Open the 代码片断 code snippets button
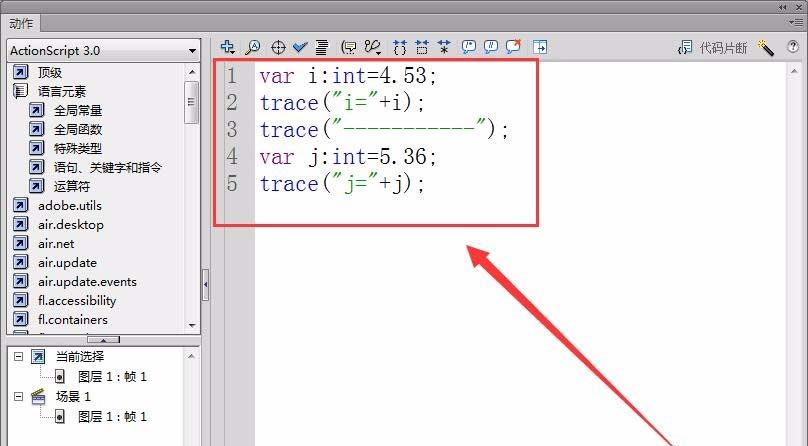The width and height of the screenshot is (808, 446). [x=713, y=48]
